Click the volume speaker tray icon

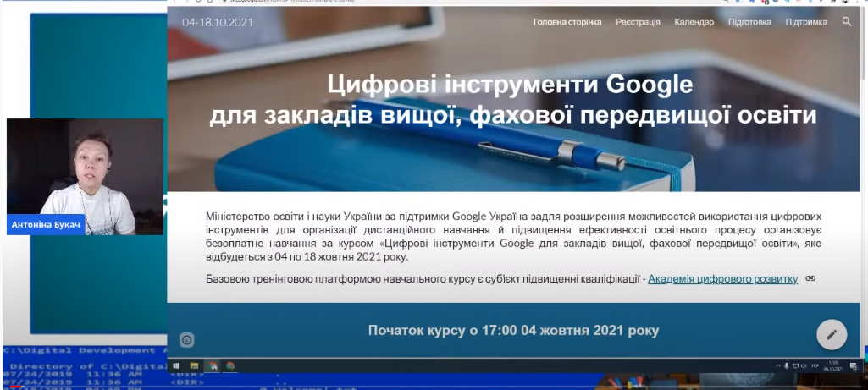804,365
